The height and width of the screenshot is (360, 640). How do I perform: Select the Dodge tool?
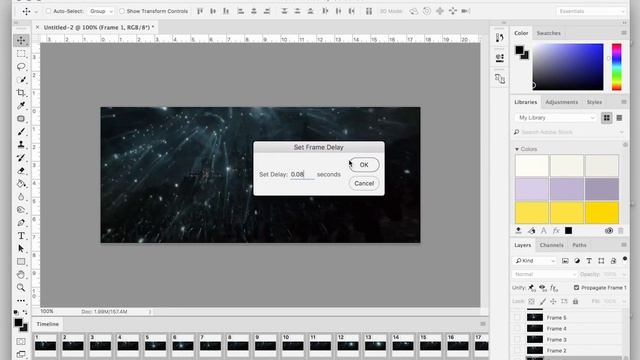point(21,210)
